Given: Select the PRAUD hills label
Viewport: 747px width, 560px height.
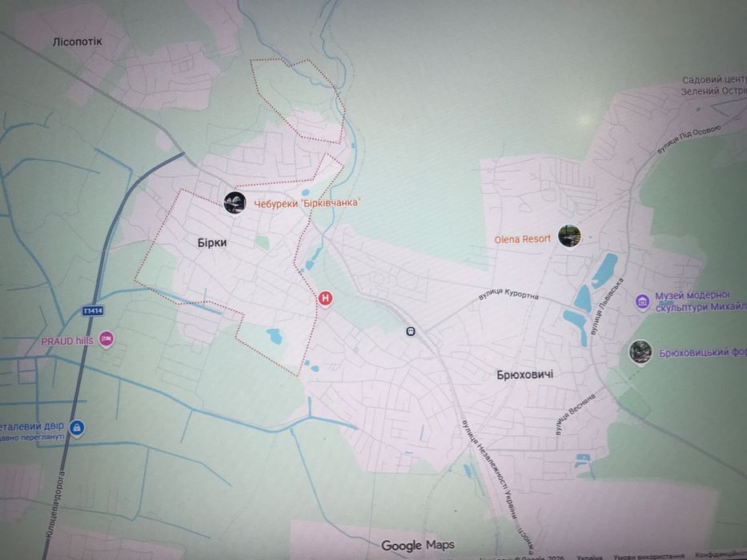Looking at the screenshot, I should [x=67, y=342].
